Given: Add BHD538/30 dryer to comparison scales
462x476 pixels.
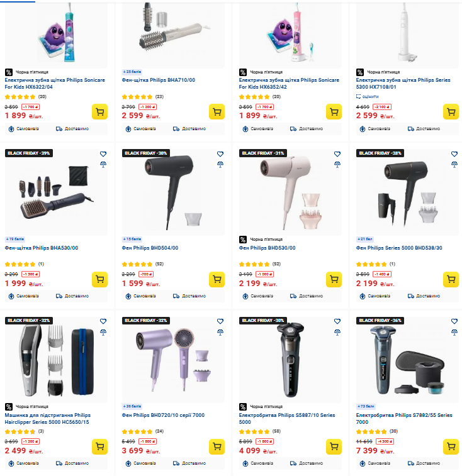Looking at the screenshot, I should point(454,165).
